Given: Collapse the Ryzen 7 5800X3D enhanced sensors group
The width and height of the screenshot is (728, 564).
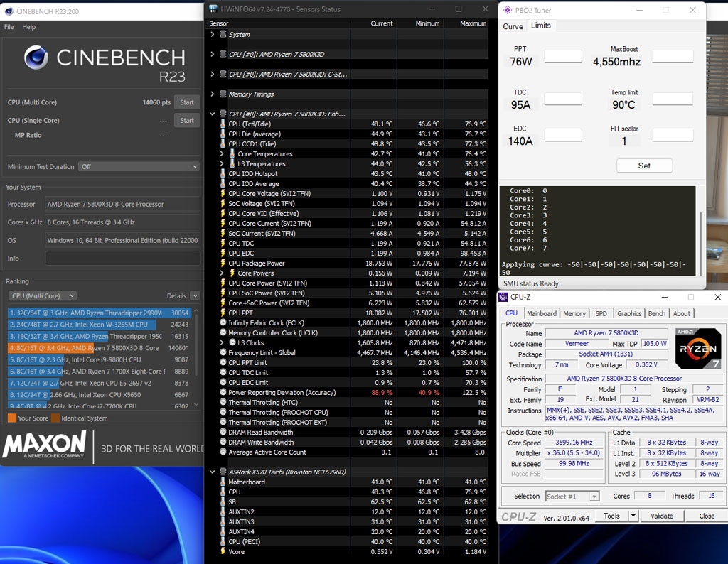Looking at the screenshot, I should point(212,113).
